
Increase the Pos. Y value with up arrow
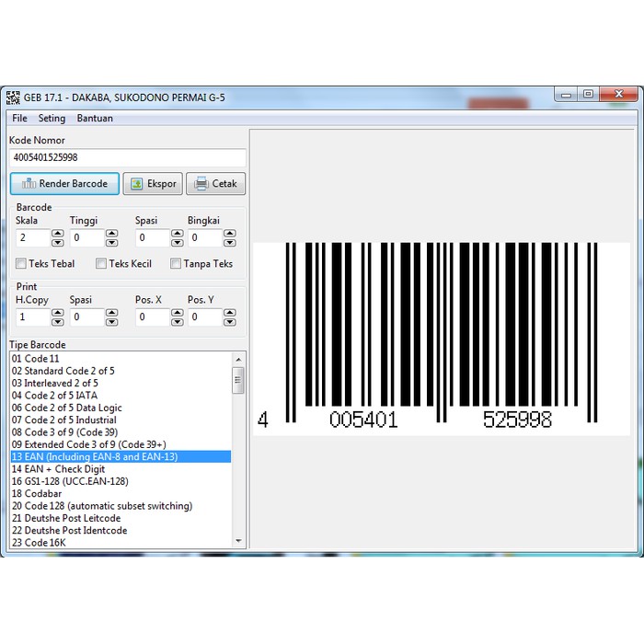[x=230, y=313]
